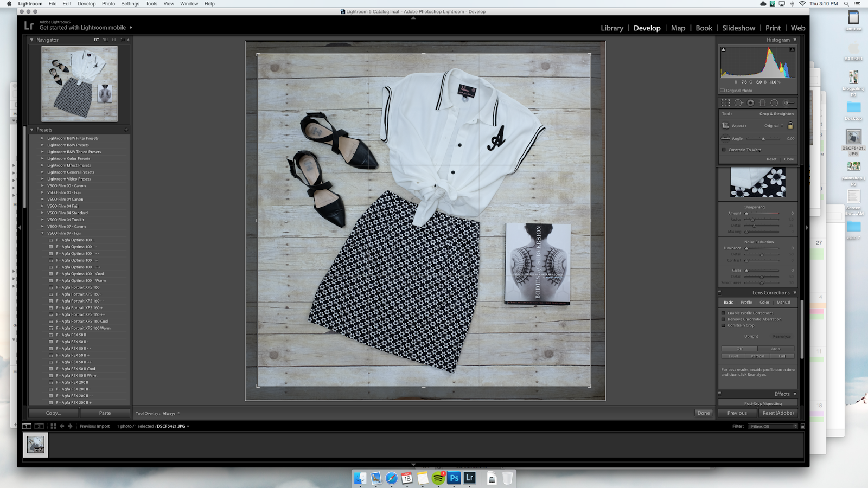This screenshot has width=868, height=488.
Task: Select the Graduated Filter tool
Action: (762, 102)
